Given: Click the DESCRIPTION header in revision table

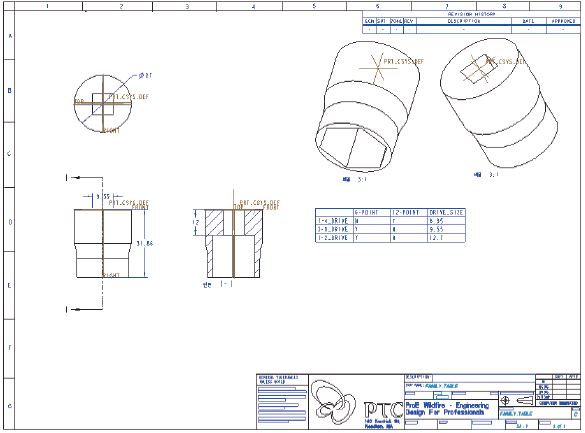Looking at the screenshot, I should [464, 21].
